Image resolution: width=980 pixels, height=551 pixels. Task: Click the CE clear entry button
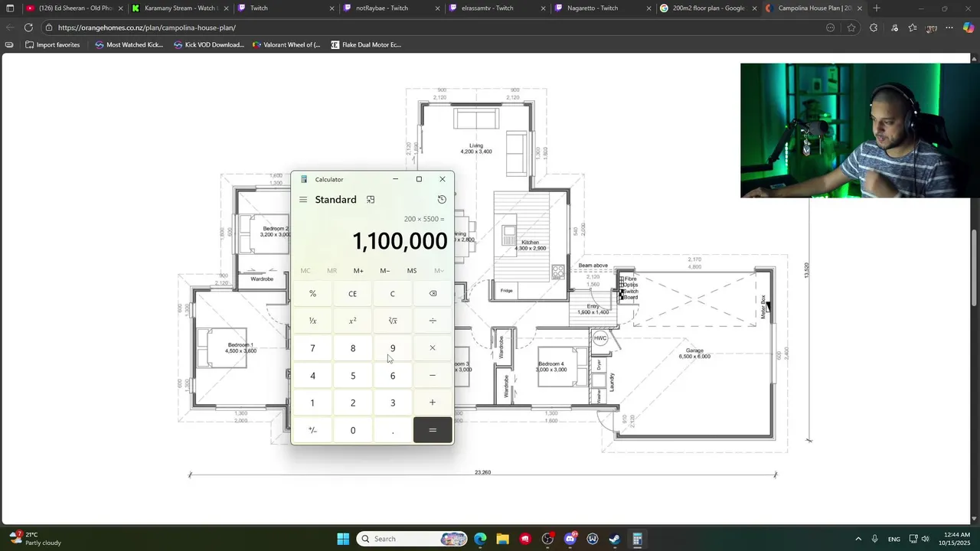[353, 294]
